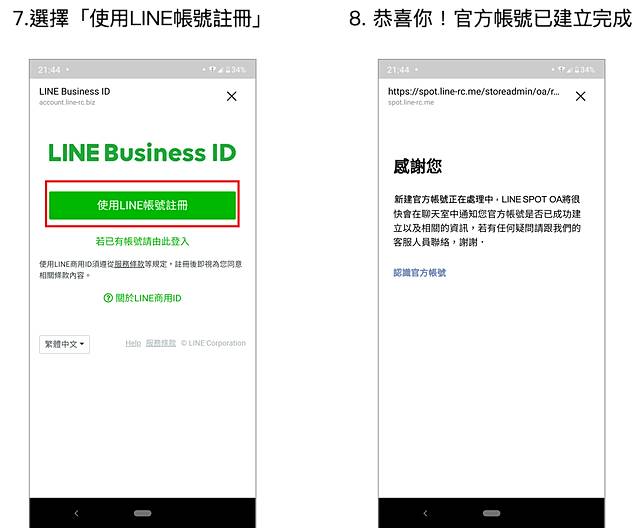Click the LINE Business ID green logo
The image size is (644, 528).
142,153
